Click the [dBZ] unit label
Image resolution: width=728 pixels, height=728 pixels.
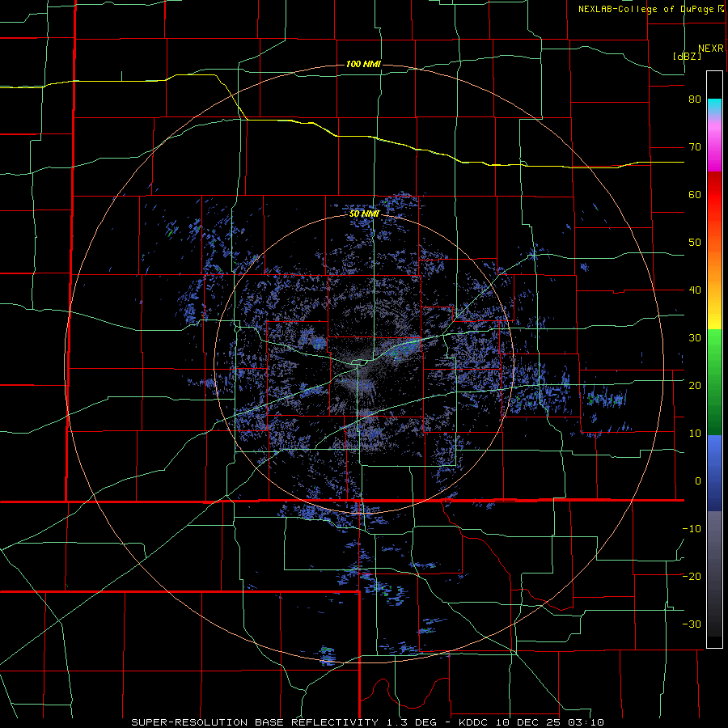687,56
